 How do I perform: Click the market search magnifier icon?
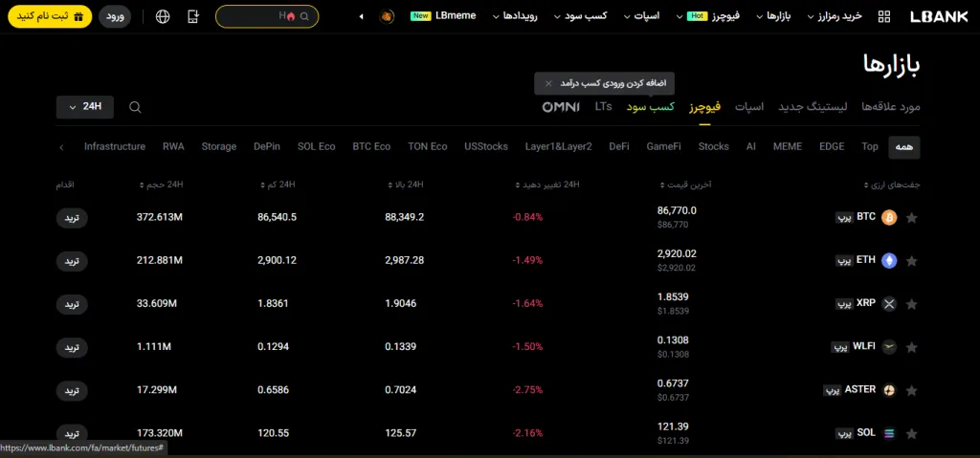[135, 107]
